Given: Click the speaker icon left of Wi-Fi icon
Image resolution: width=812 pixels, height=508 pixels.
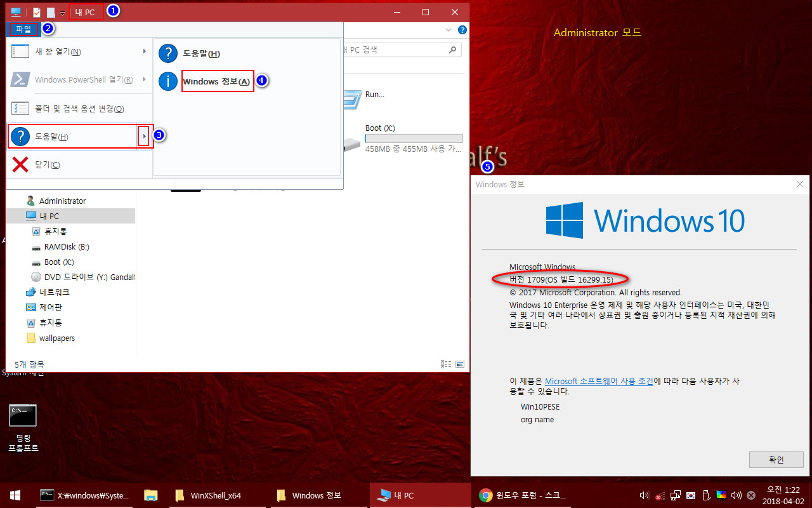Looking at the screenshot, I should pos(645,495).
